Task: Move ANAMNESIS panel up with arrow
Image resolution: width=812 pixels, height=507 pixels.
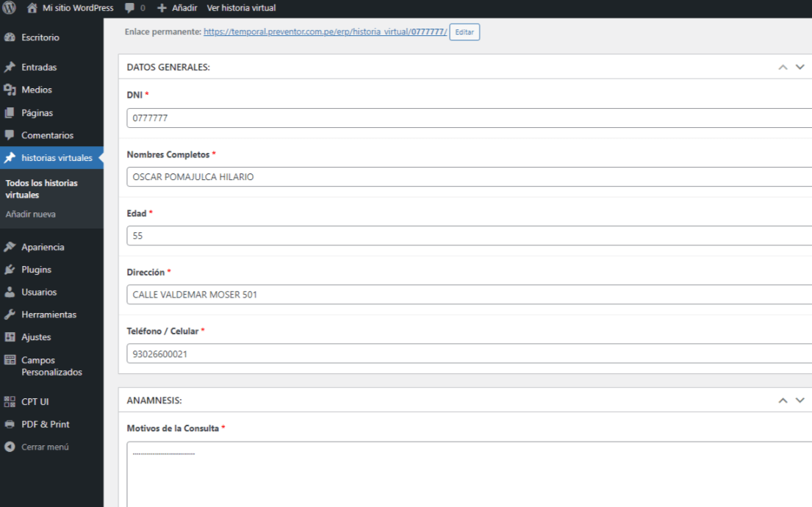Action: (x=783, y=400)
